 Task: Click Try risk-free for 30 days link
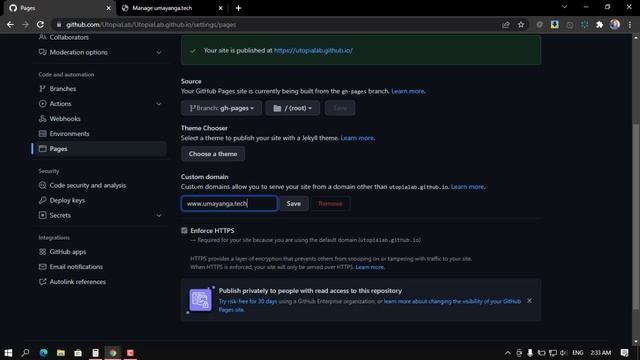tap(248, 302)
